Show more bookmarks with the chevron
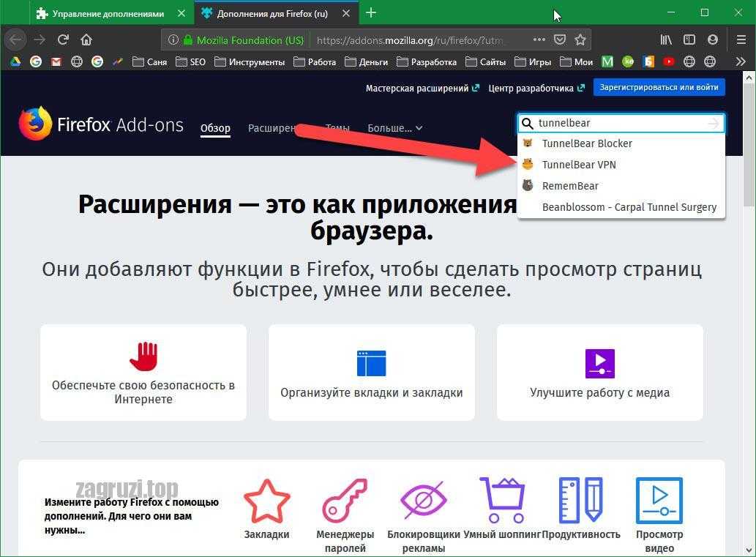This screenshot has height=557, width=756. [741, 61]
